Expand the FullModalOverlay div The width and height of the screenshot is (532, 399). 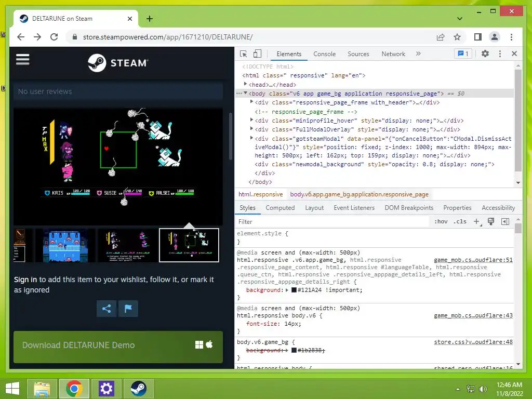pos(251,129)
